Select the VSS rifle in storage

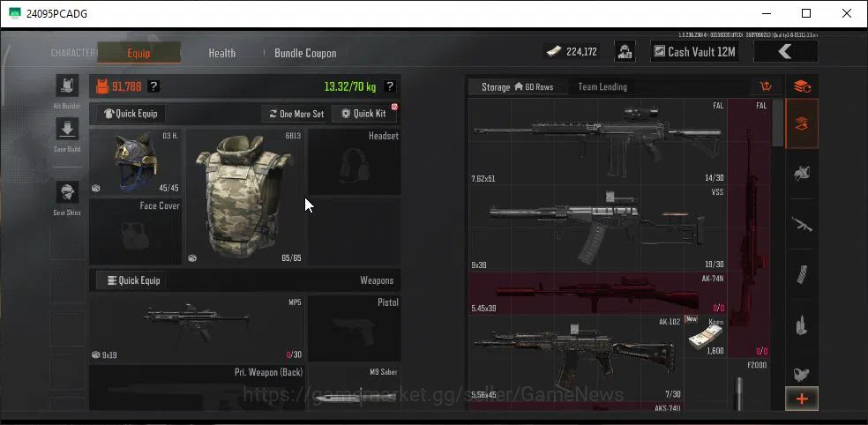[597, 228]
